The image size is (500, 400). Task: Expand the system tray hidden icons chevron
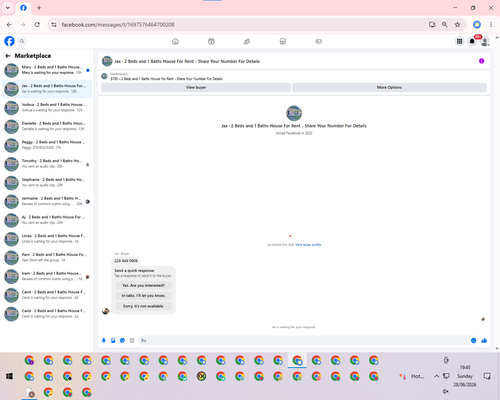coord(436,376)
